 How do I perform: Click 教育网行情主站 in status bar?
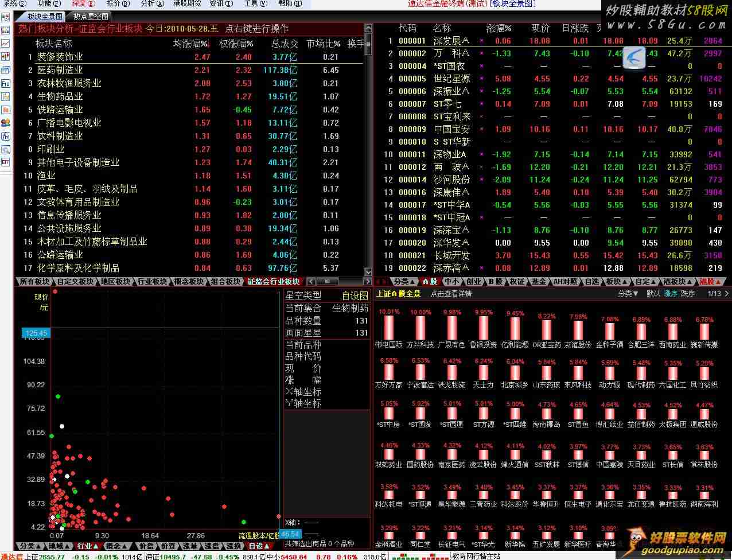[x=476, y=556]
